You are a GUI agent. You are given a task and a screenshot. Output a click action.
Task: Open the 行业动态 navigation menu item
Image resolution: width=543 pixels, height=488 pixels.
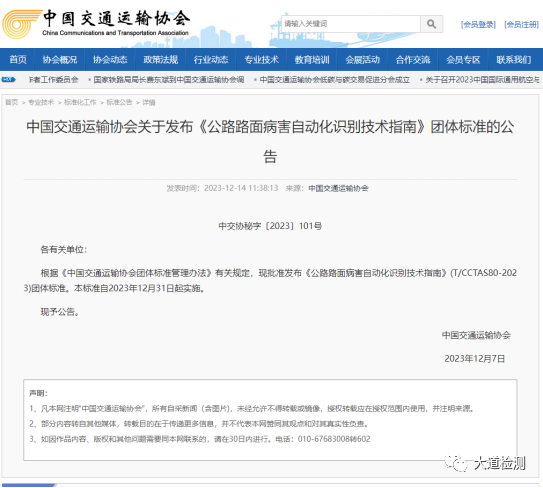coord(211,60)
